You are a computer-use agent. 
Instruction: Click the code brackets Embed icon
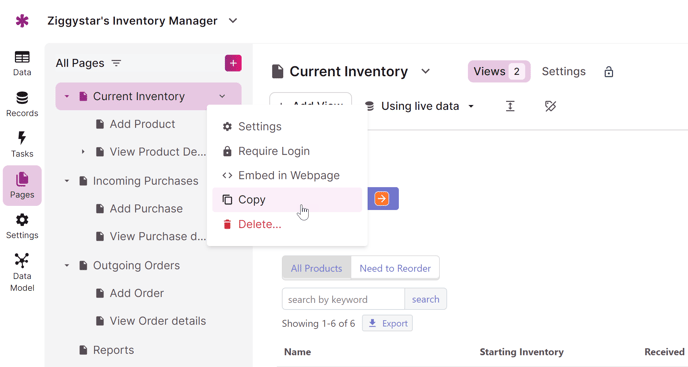pos(227,176)
